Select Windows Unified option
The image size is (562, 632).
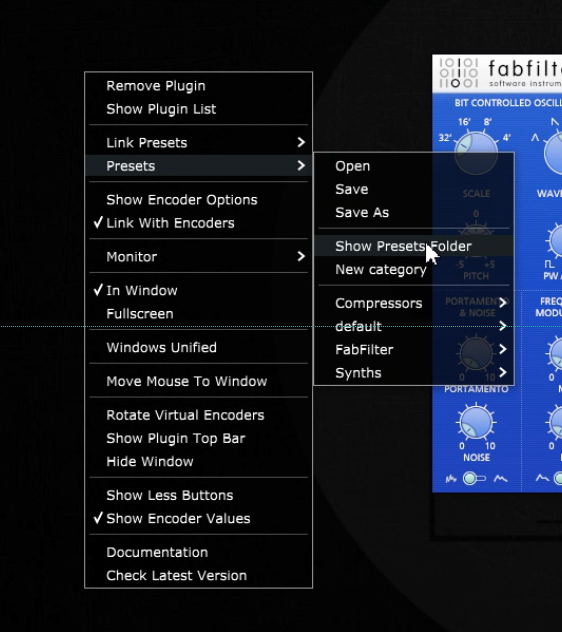[198, 347]
